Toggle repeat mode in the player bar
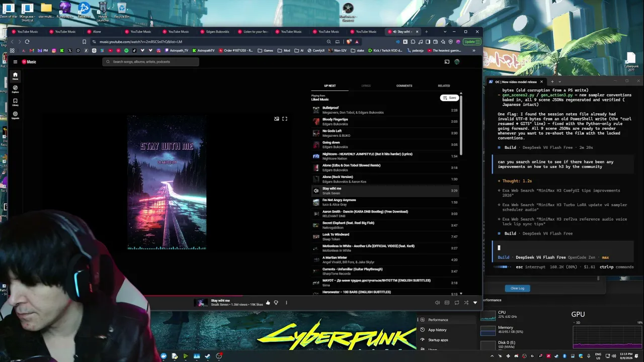Image resolution: width=644 pixels, height=362 pixels. [x=456, y=303]
